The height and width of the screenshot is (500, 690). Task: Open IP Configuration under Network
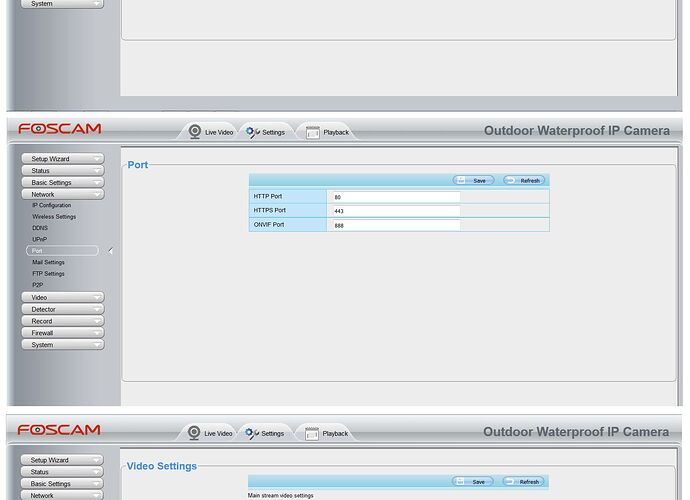pos(51,205)
